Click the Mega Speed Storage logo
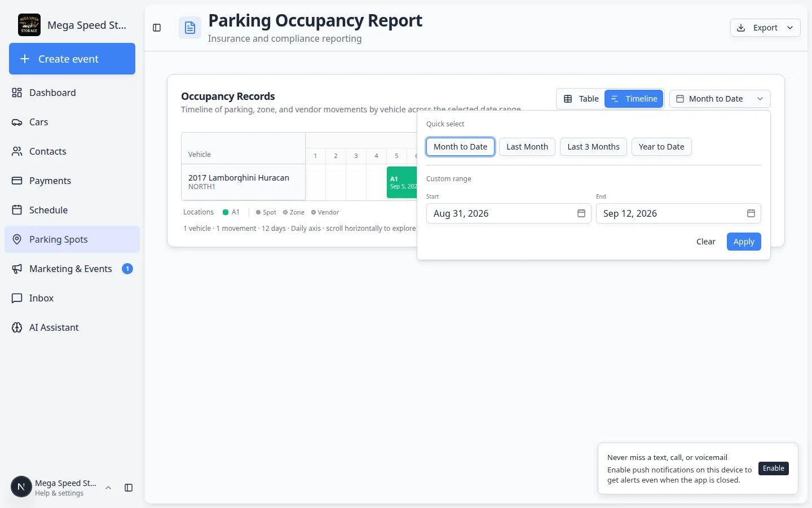This screenshot has width=812, height=508. click(29, 25)
